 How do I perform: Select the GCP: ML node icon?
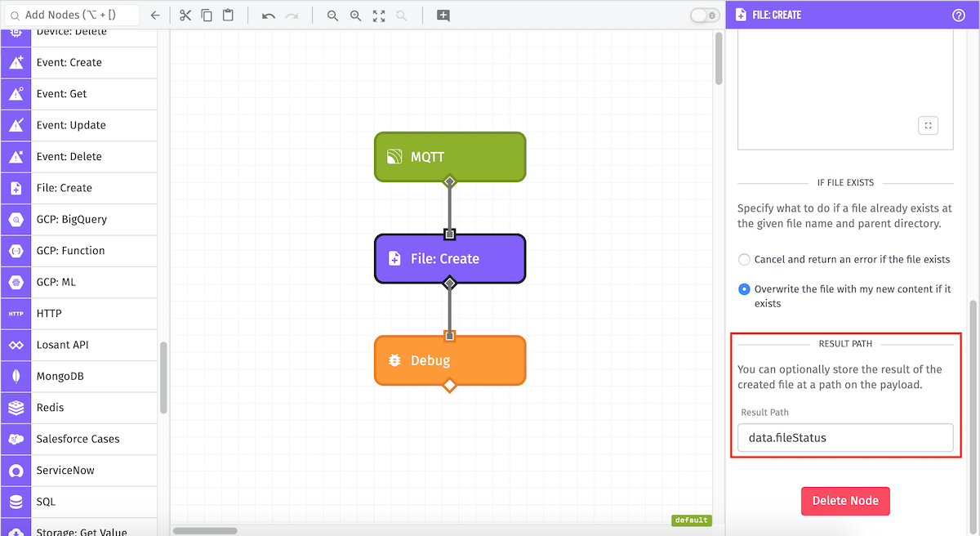point(16,282)
